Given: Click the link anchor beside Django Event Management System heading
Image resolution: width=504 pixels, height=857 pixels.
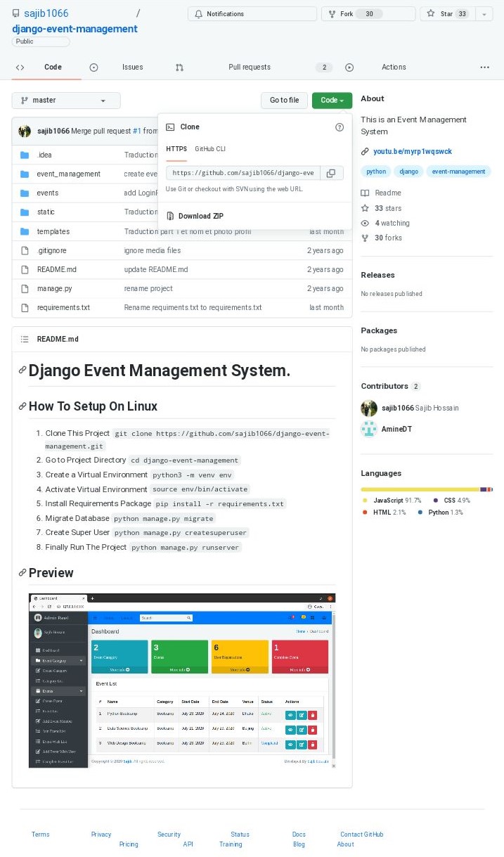Looking at the screenshot, I should 22,370.
